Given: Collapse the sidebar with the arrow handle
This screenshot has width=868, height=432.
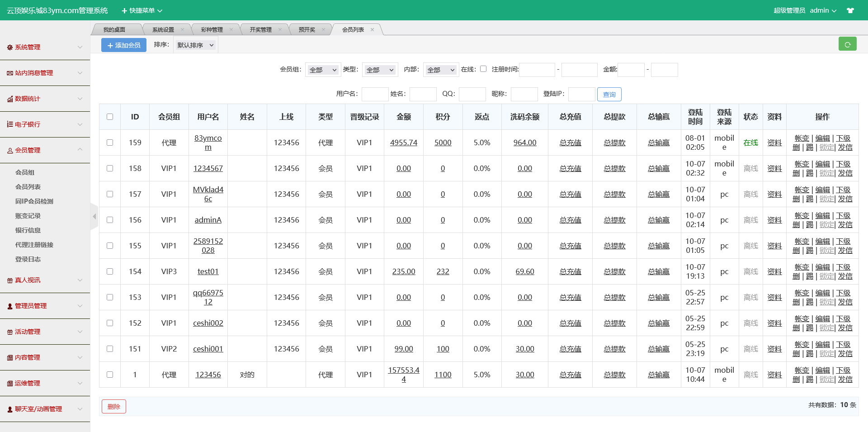Looking at the screenshot, I should coord(94,217).
